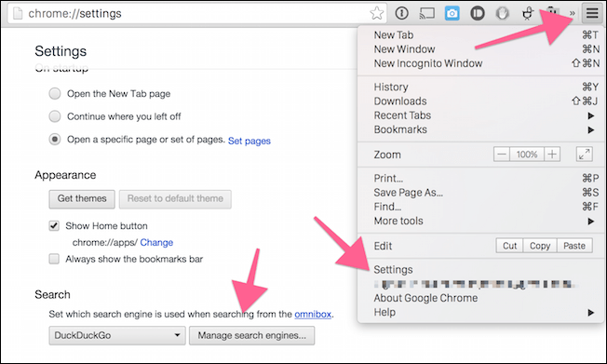Select Open the New Tab page radio

tap(55, 94)
